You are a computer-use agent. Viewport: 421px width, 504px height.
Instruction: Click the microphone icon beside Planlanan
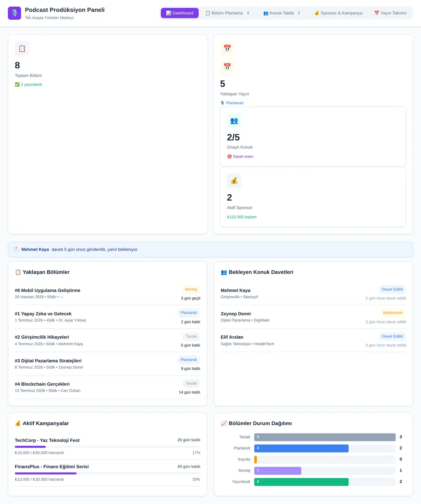pos(222,103)
